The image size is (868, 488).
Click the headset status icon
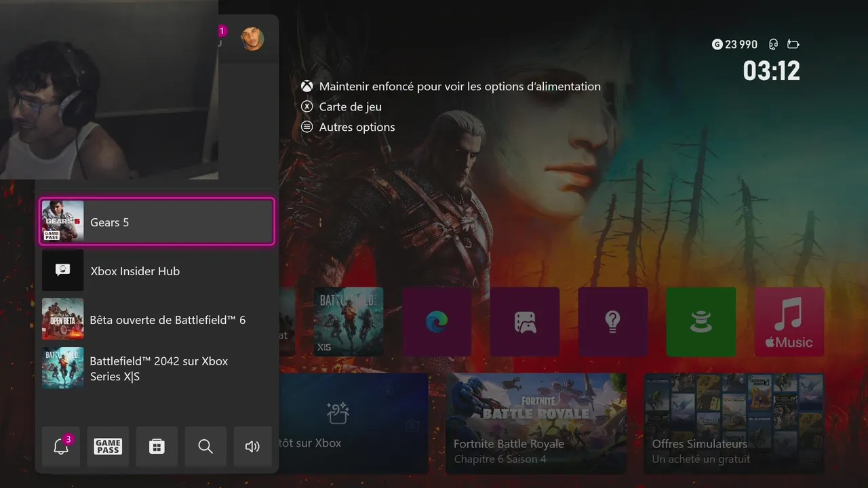tap(773, 45)
